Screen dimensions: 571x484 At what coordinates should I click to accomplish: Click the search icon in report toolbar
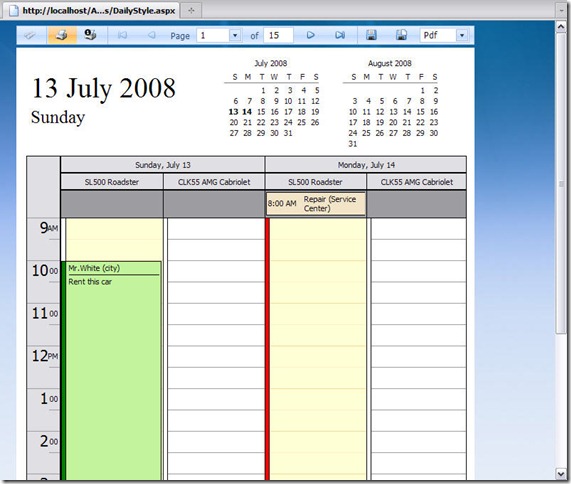31,35
